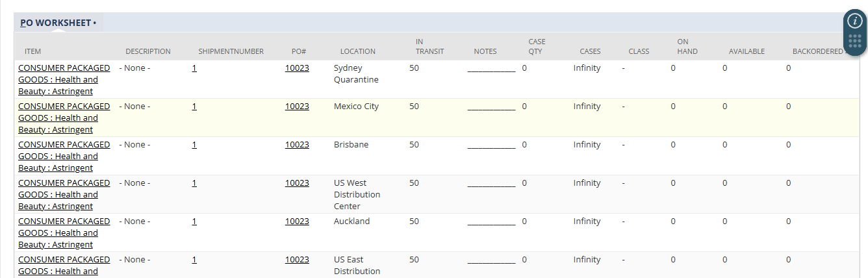Open PO 10023 in the US West Distribution Center row

297,183
